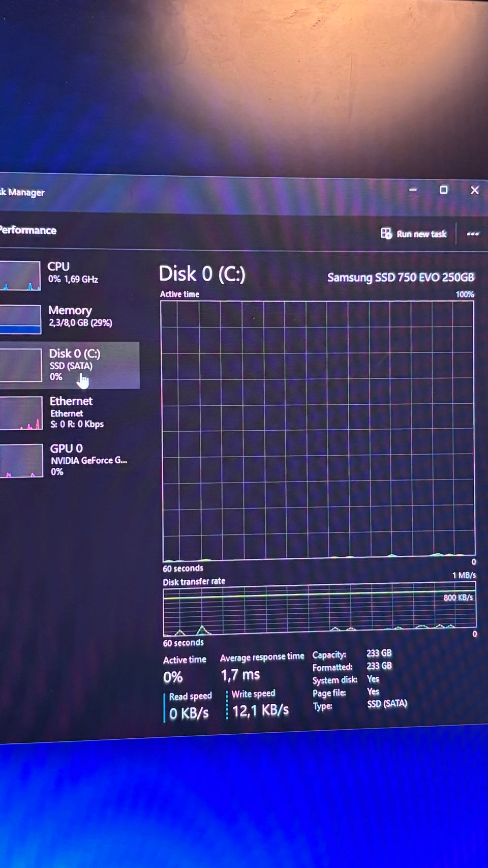Screen dimensions: 488x868
Task: Minimize the Task Manager window
Action: (413, 190)
